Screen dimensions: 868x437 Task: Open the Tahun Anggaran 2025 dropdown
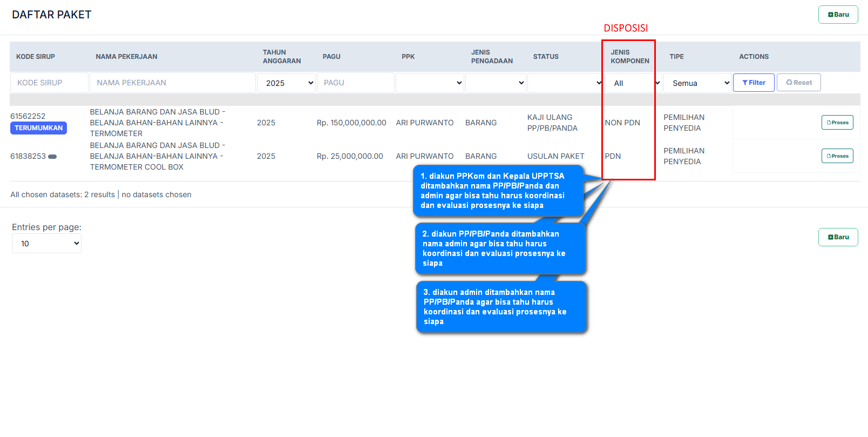tap(286, 83)
